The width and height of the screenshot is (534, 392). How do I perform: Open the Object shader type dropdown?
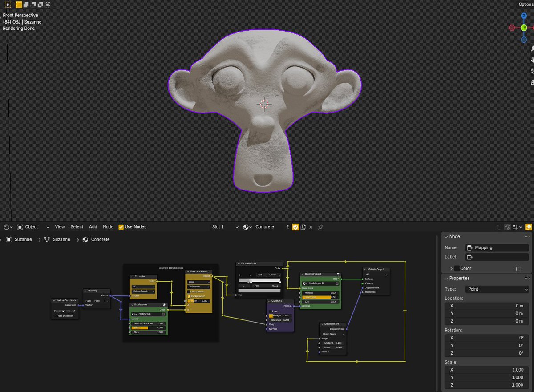[x=33, y=227]
